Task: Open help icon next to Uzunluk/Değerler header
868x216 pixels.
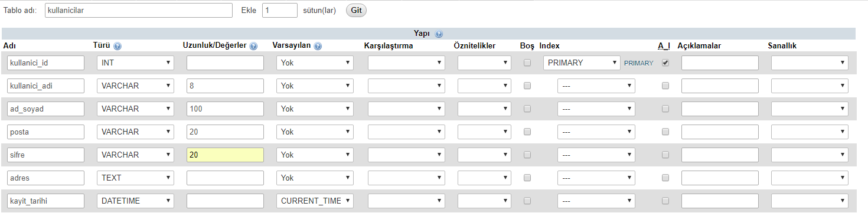Action: [253, 46]
